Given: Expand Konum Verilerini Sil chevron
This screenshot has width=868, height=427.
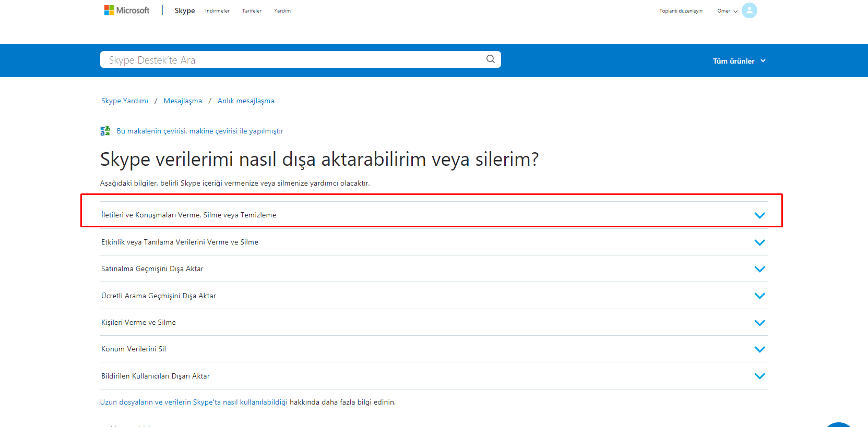Looking at the screenshot, I should [759, 349].
